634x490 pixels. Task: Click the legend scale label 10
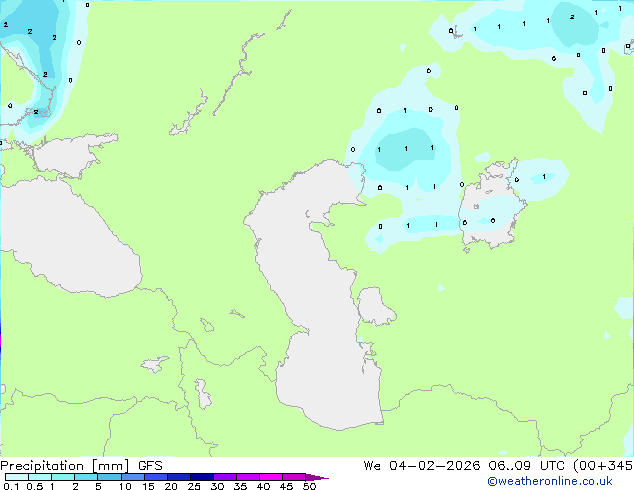tap(125, 486)
